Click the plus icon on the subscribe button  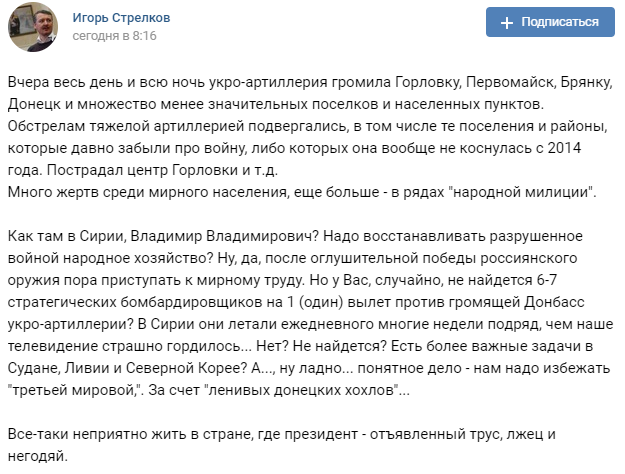(507, 22)
